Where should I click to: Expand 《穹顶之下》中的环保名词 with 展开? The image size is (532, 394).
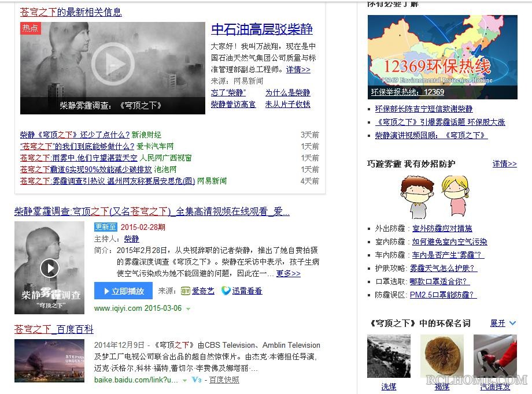coord(503,324)
